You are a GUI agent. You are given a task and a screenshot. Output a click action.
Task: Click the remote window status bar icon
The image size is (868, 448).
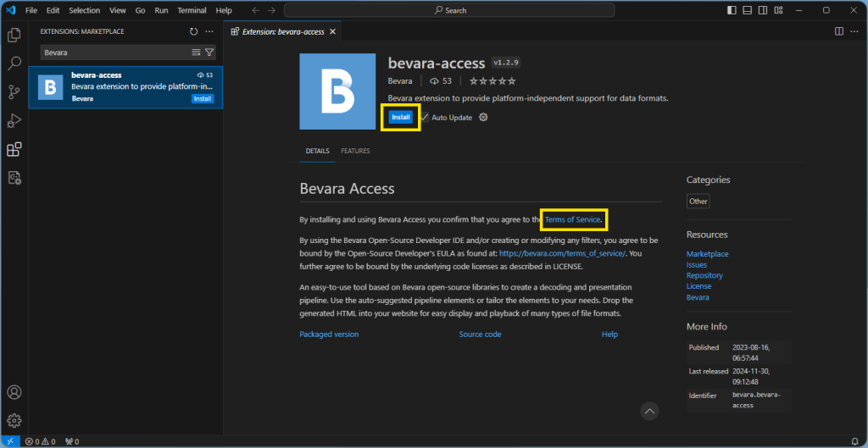tap(10, 441)
